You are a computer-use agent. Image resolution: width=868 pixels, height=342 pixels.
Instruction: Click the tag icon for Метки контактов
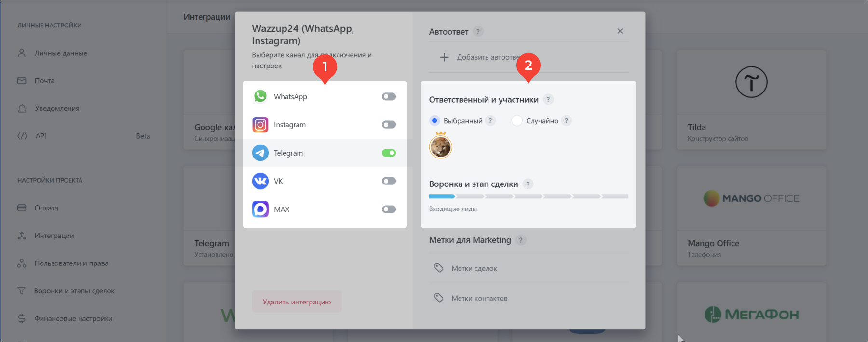pos(439,298)
